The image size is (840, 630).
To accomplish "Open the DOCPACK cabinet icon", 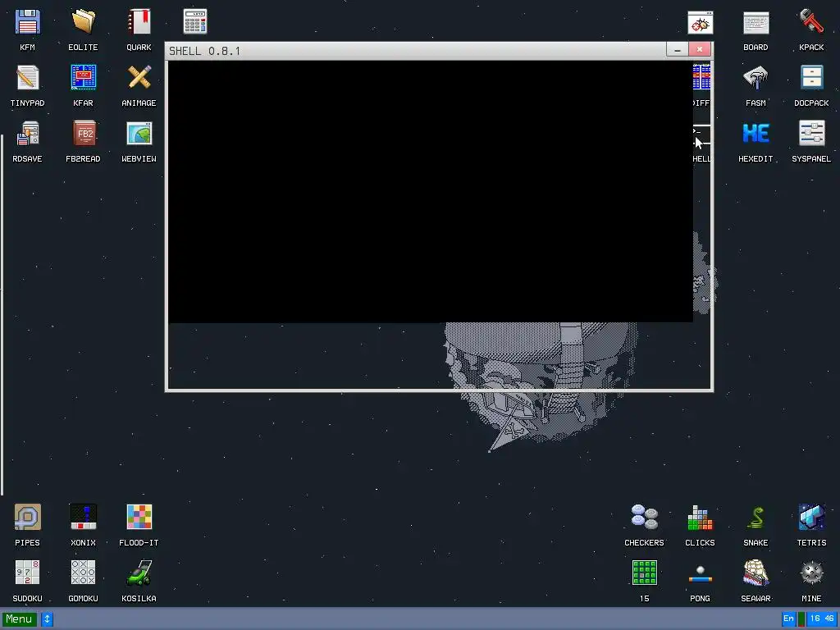I will (x=811, y=78).
